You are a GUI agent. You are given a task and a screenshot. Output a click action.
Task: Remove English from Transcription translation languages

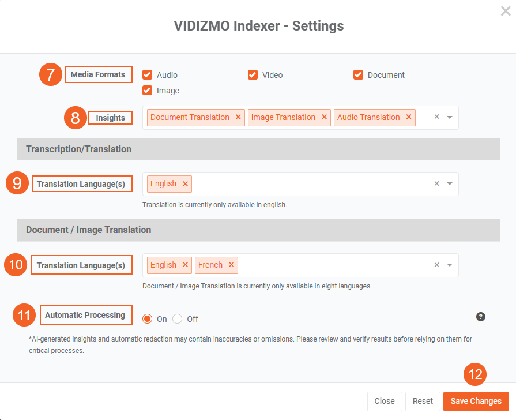pos(185,183)
